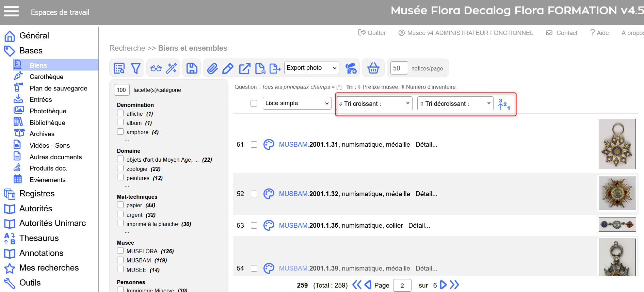Click the paperclip attachment icon
Image resolution: width=644 pixels, height=292 pixels.
tap(212, 68)
